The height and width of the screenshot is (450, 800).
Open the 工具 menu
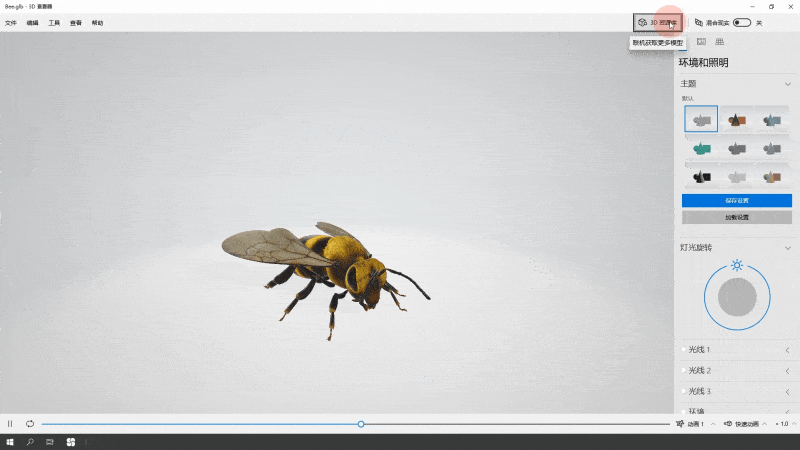click(54, 22)
